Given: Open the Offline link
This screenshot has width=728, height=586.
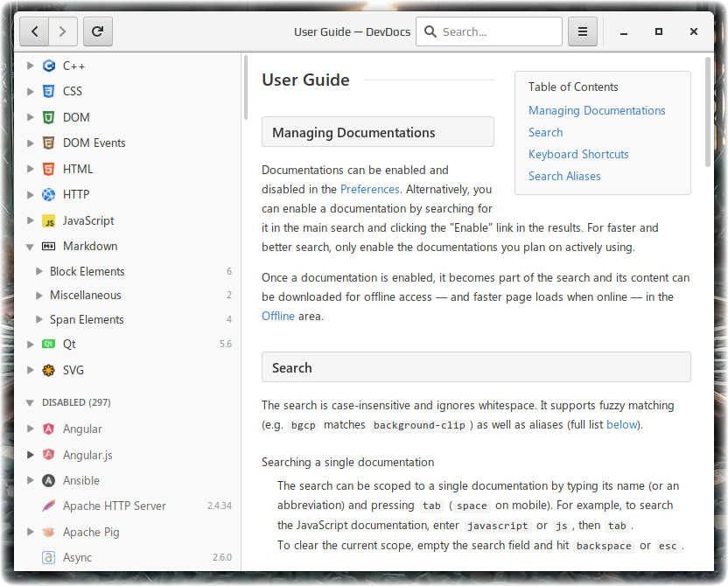Looking at the screenshot, I should coord(278,316).
